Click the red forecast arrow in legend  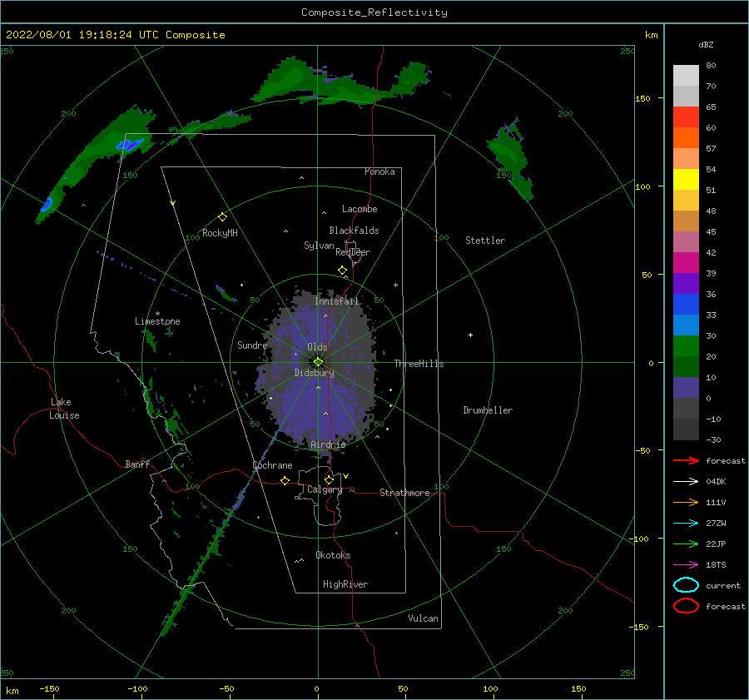click(x=686, y=460)
